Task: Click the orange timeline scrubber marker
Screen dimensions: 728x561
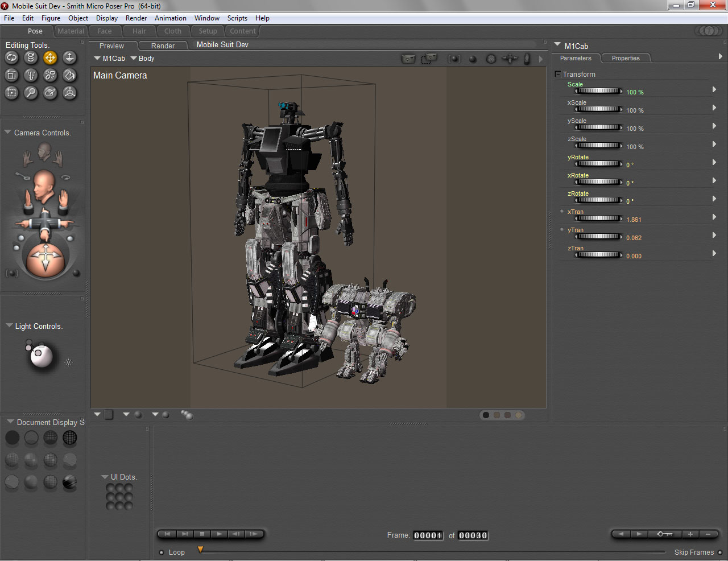Action: [x=200, y=549]
